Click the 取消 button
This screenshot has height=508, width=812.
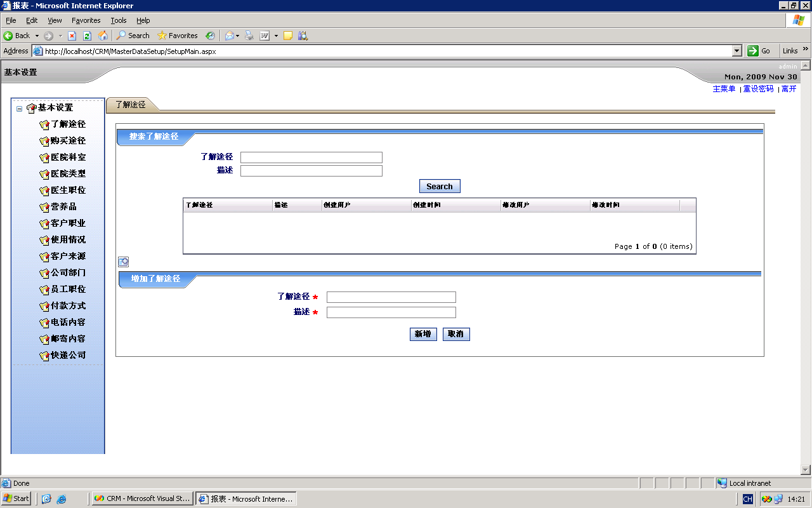click(455, 334)
